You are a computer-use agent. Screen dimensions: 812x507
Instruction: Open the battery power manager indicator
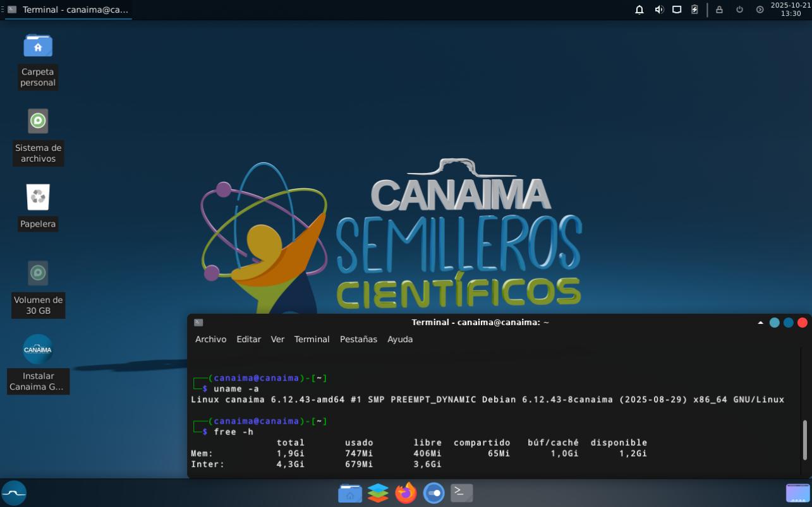[x=694, y=9]
